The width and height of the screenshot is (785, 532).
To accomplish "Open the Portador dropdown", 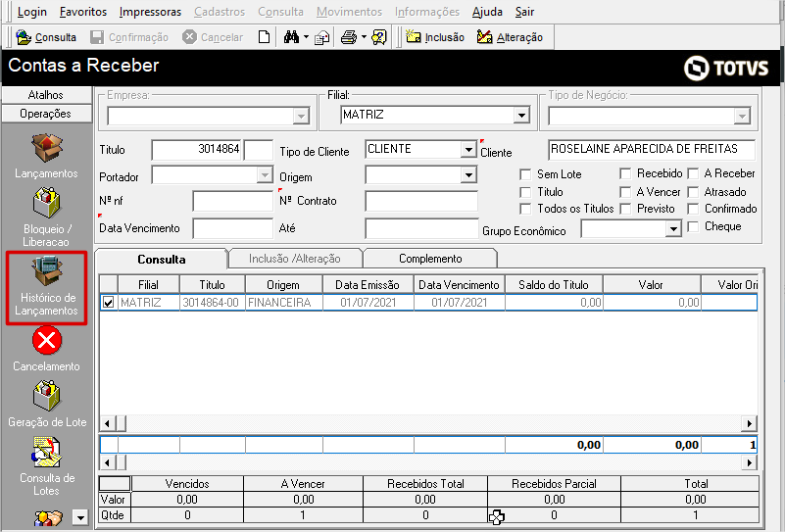I will 265,175.
